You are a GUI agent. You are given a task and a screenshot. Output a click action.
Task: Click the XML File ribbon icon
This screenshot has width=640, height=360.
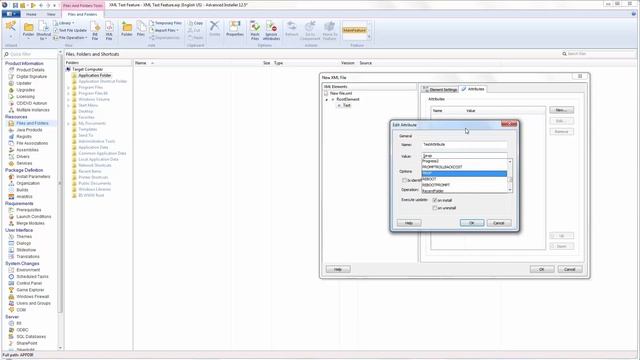pyautogui.click(x=109, y=27)
